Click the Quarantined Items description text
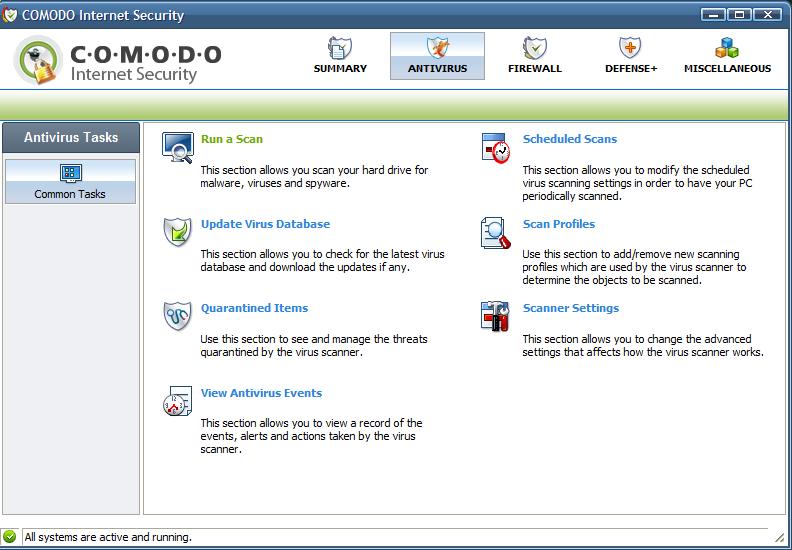 click(314, 345)
